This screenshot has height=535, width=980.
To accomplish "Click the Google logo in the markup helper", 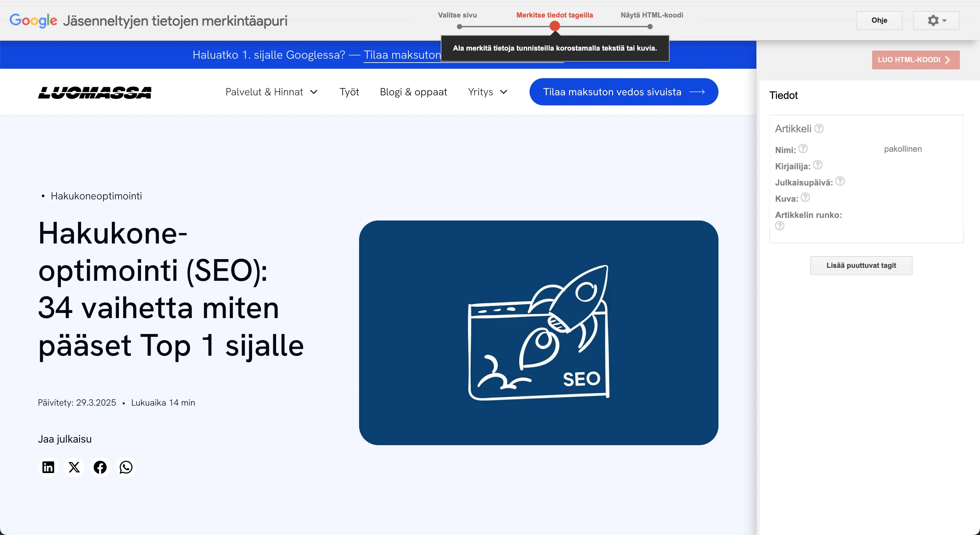I will 33,20.
